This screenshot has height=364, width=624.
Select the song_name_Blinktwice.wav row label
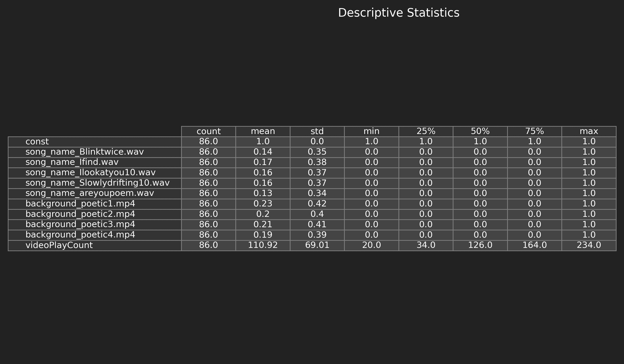(x=84, y=152)
